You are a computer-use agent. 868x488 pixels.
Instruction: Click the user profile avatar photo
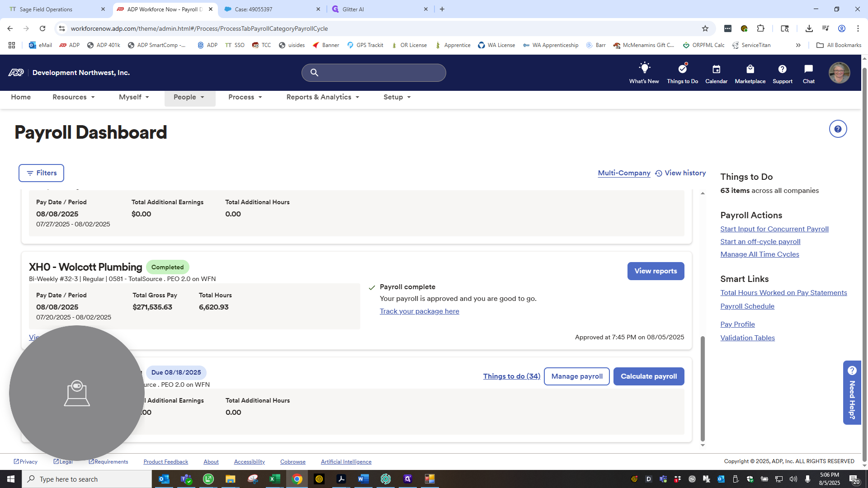coord(839,73)
